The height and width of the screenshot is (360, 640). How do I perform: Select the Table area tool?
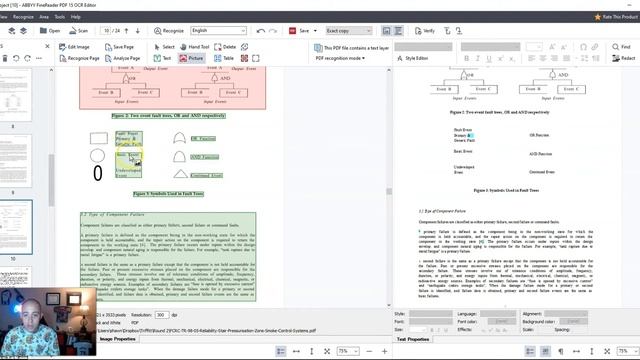coord(224,58)
